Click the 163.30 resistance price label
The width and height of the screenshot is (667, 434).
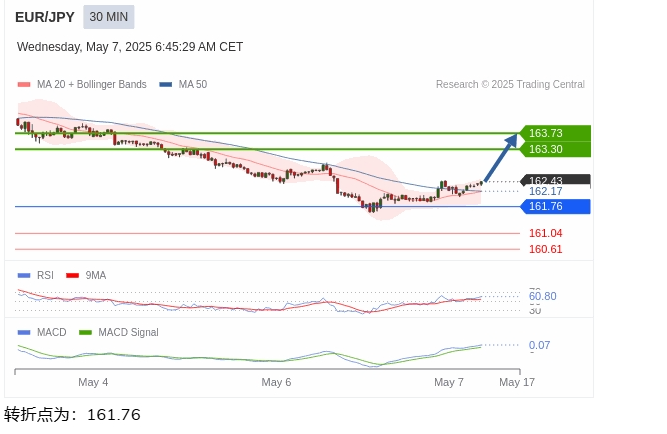pyautogui.click(x=556, y=149)
